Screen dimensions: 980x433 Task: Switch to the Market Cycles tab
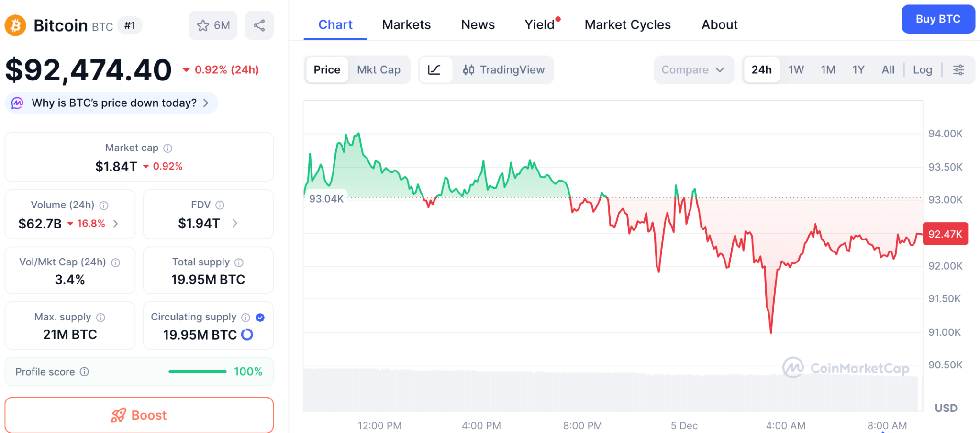pyautogui.click(x=627, y=25)
